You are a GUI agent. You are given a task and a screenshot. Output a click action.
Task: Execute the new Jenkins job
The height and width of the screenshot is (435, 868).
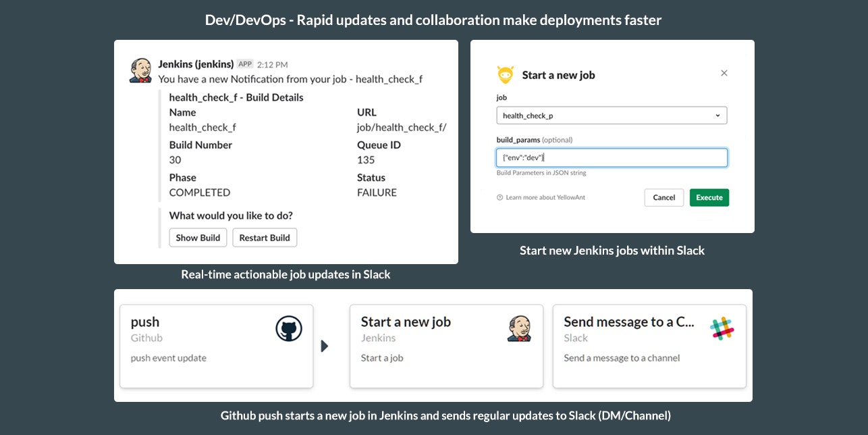[x=709, y=197]
